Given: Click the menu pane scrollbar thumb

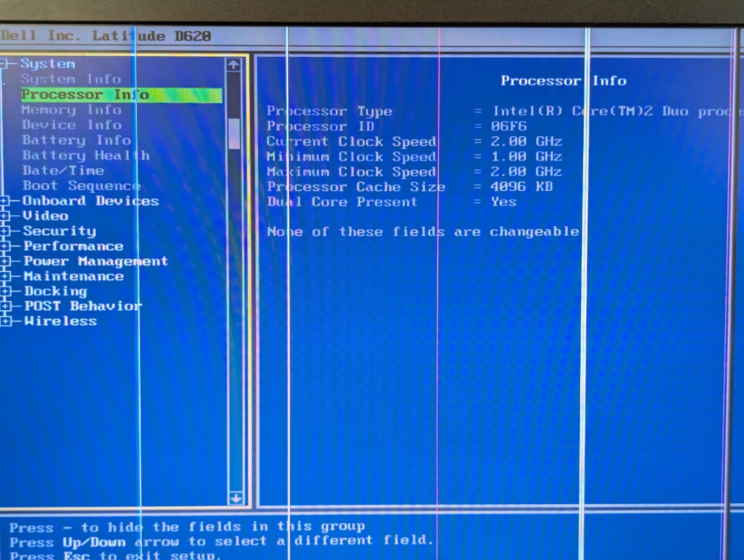Looking at the screenshot, I should (x=234, y=133).
